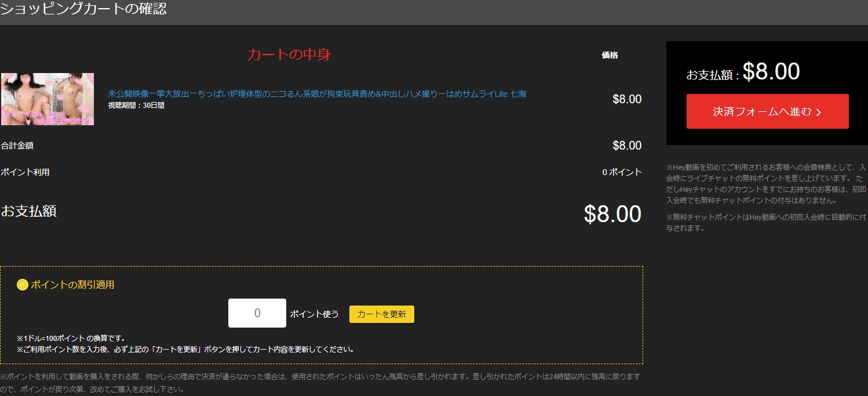This screenshot has width=868, height=396.
Task: Click the ポイントの割引適用 section heading
Action: (x=72, y=285)
